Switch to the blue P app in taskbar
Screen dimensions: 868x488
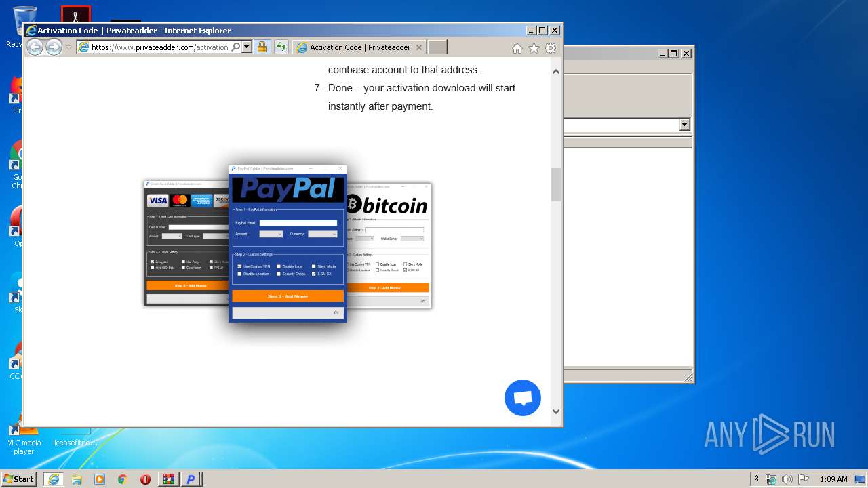[191, 479]
